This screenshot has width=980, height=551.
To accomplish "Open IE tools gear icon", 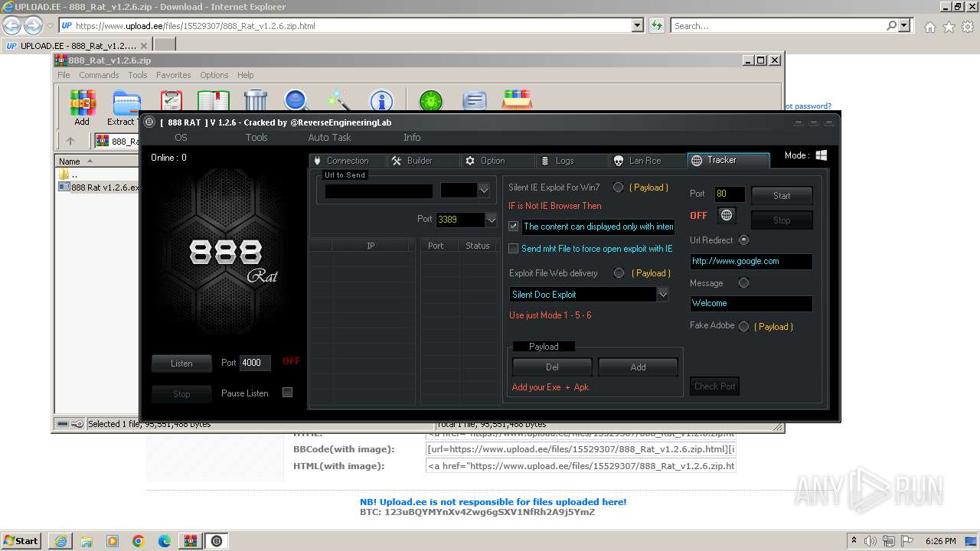I will point(968,26).
